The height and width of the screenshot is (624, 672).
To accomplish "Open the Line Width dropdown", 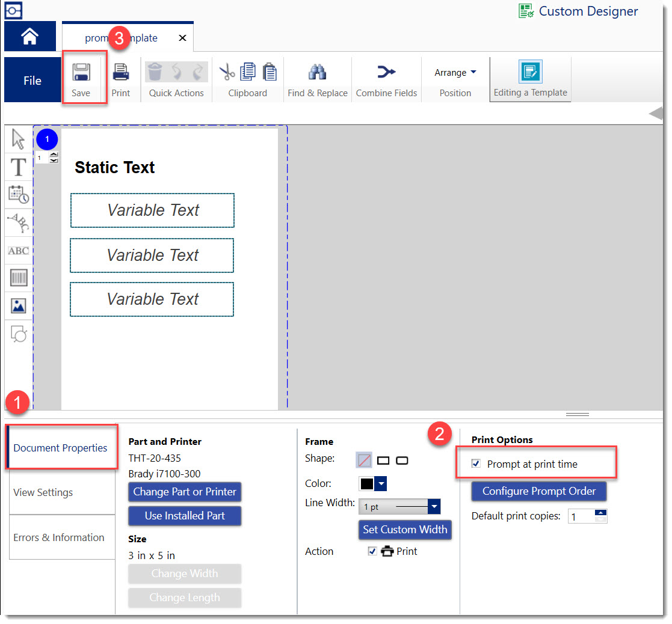I will tap(434, 507).
